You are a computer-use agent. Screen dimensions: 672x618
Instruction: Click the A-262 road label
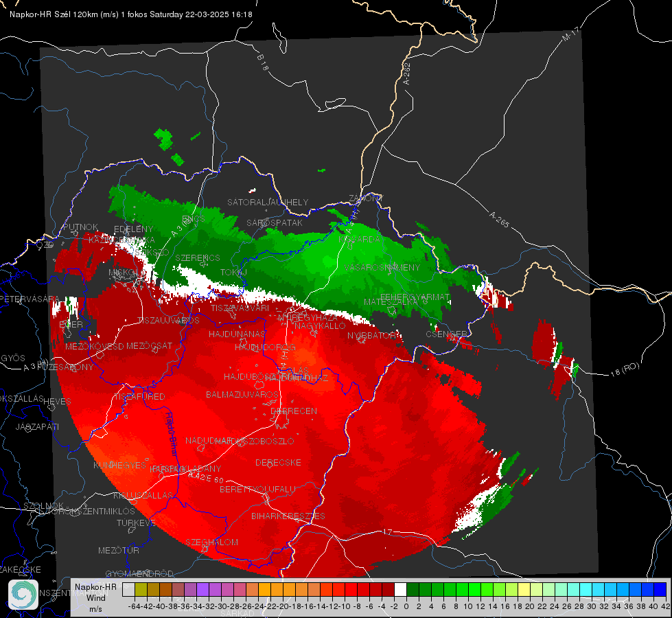coord(407,73)
